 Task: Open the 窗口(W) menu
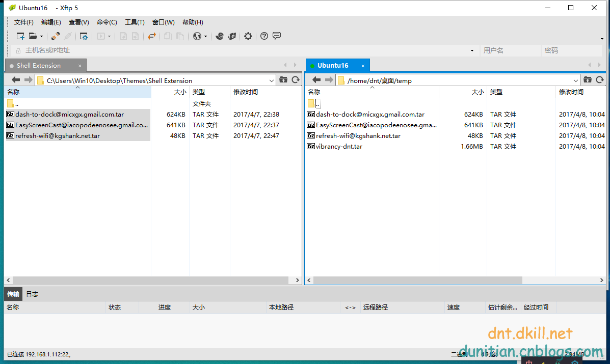pyautogui.click(x=164, y=22)
